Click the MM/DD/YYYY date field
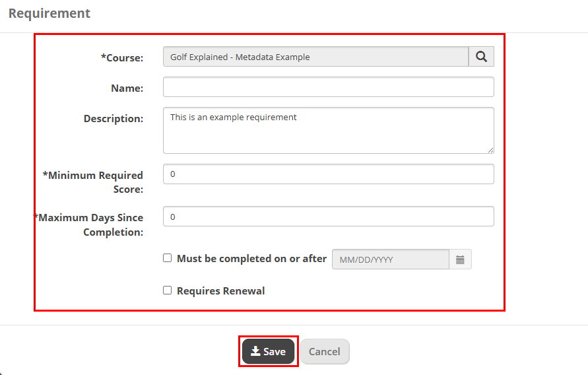 pos(391,259)
